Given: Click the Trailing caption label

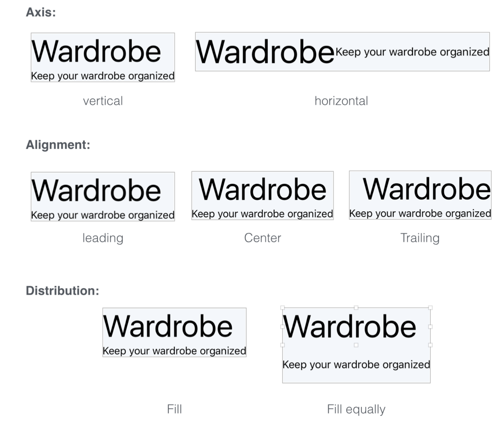Looking at the screenshot, I should [420, 238].
